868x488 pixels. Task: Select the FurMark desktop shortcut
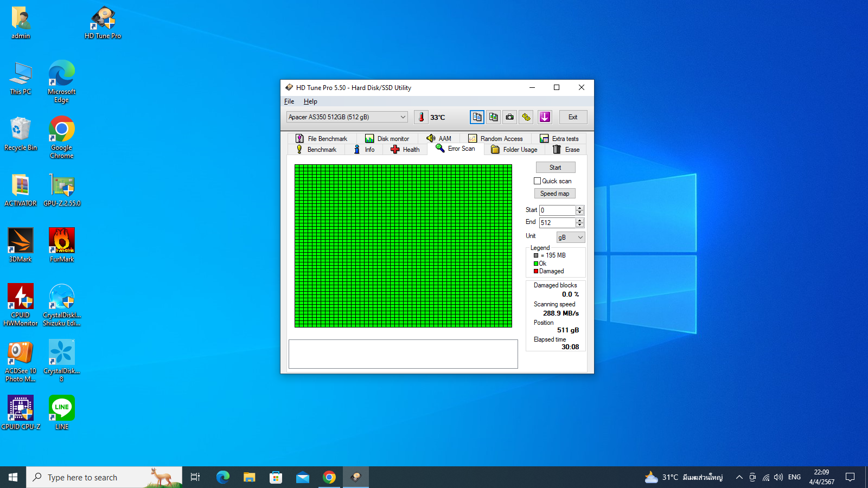click(62, 246)
